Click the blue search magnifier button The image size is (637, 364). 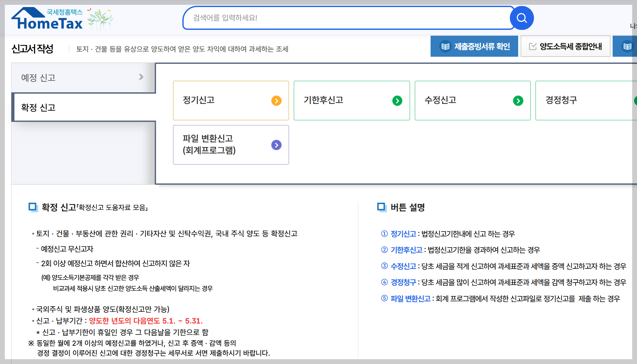pos(522,18)
